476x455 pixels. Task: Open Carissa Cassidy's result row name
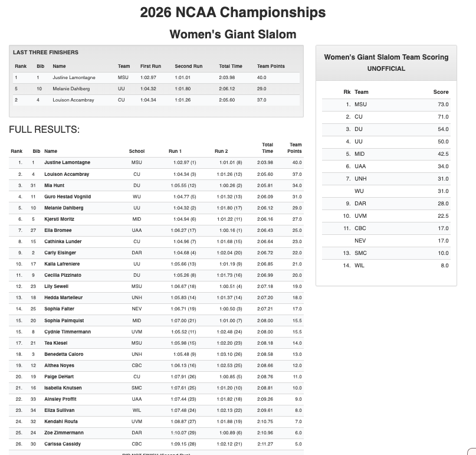[63, 444]
